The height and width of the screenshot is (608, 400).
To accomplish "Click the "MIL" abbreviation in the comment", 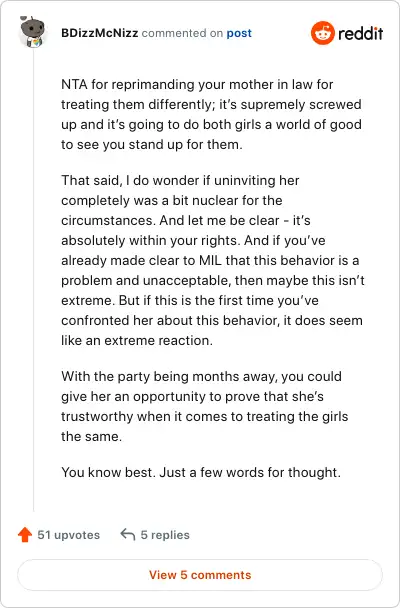I will click(x=210, y=260).
